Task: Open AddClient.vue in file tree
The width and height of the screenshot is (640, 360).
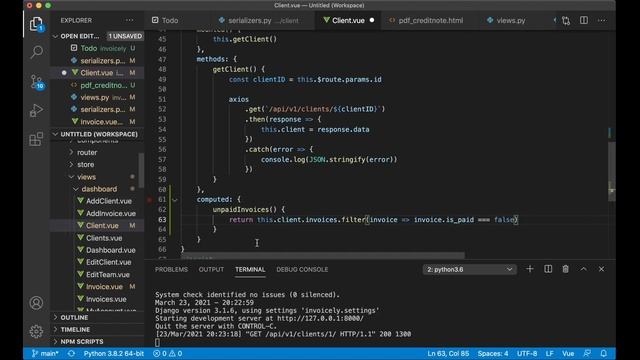Action: click(x=109, y=201)
